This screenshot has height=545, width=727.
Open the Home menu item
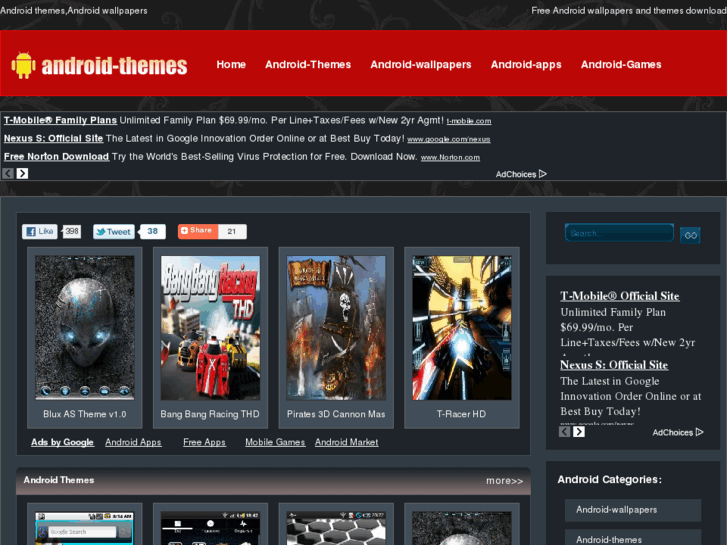click(x=231, y=64)
